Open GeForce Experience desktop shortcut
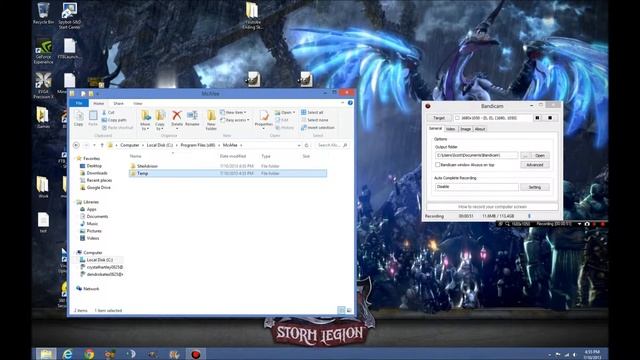This screenshot has width=640, height=360. pyautogui.click(x=43, y=51)
